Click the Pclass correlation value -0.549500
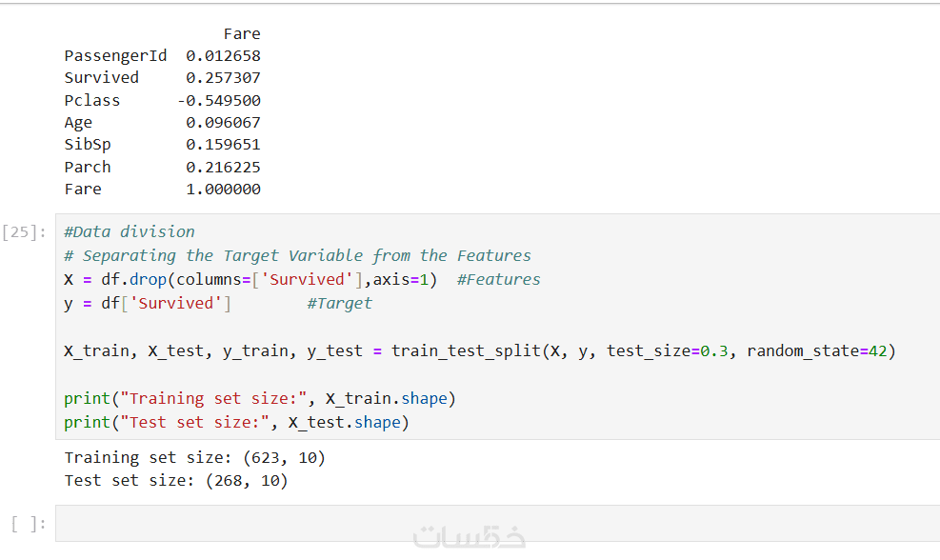 pos(219,100)
